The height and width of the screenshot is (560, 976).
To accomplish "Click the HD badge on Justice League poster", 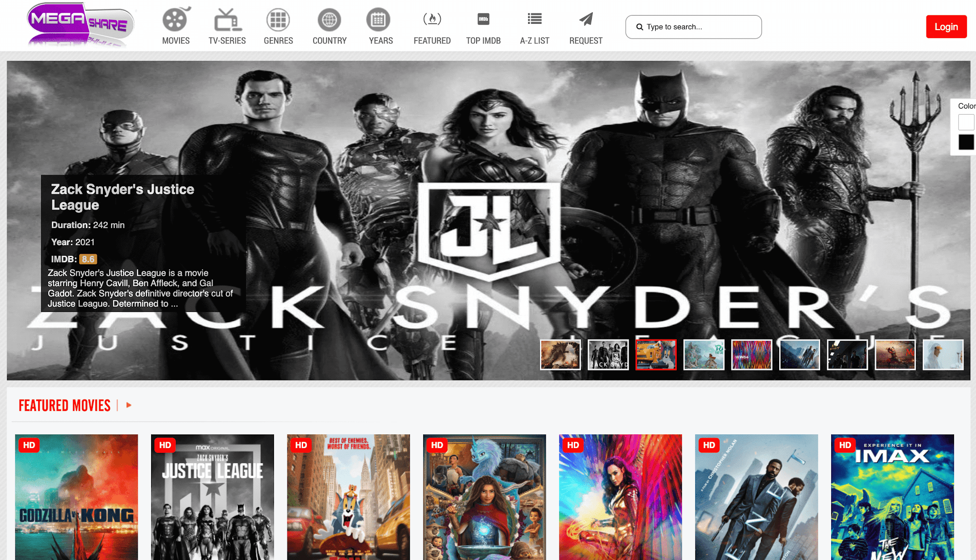I will point(165,445).
